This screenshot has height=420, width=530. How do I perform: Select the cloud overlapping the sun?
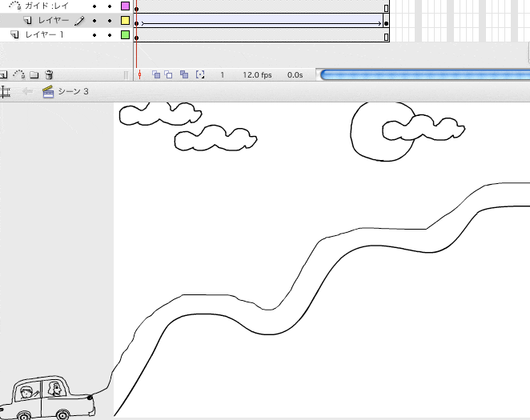(x=424, y=127)
